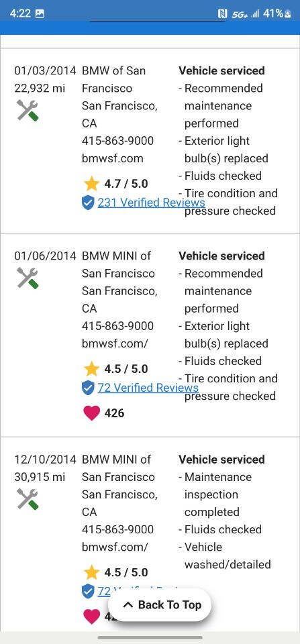Tap the wrench icon under 30,915 mi
The width and height of the screenshot is (300, 644).
(28, 499)
